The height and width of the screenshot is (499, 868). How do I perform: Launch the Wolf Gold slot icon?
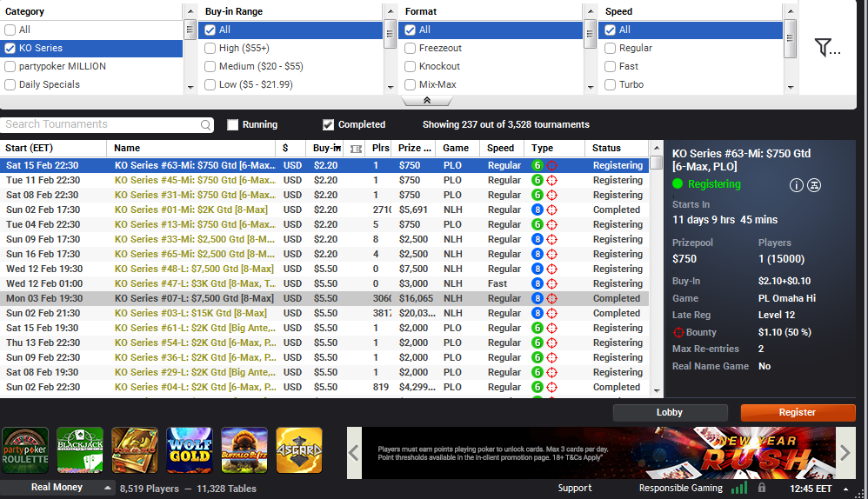coord(190,450)
